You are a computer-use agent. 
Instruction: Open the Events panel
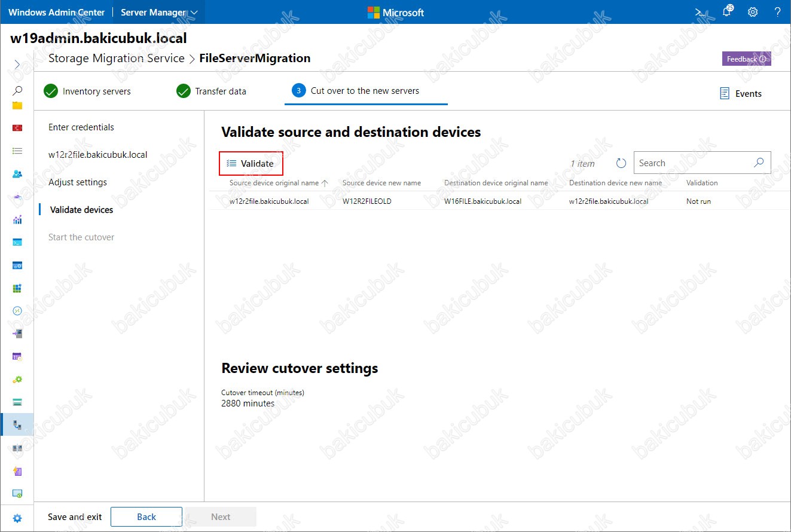(741, 93)
